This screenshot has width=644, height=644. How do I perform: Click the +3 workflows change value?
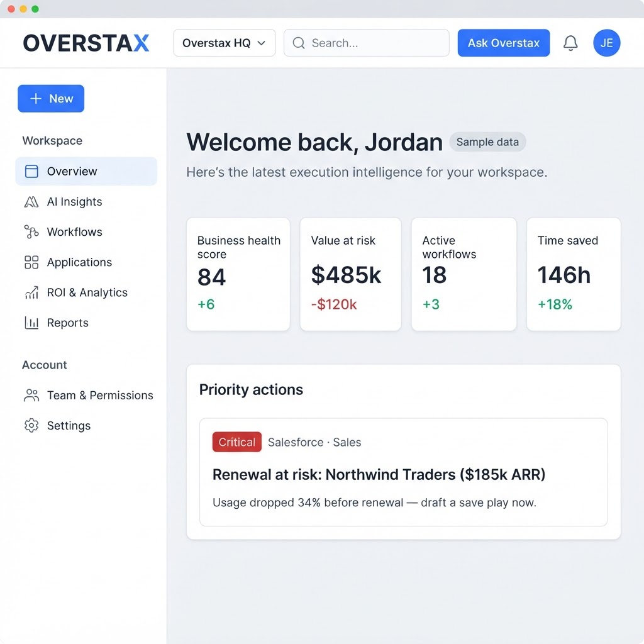point(431,304)
